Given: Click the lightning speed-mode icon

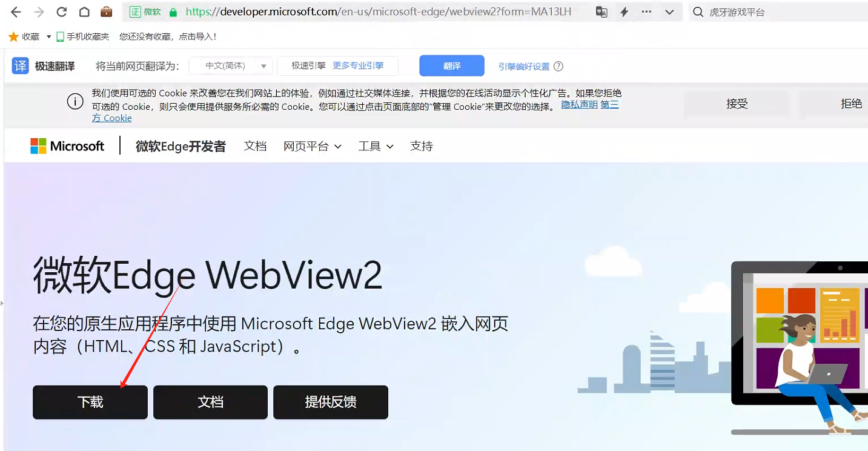Looking at the screenshot, I should [x=624, y=12].
